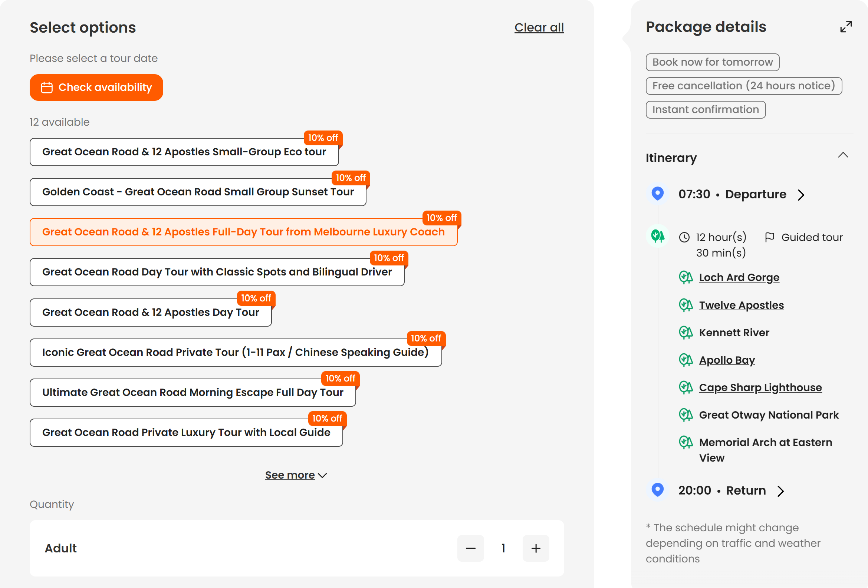Viewport: 868px width, 588px height.
Task: Click the clock icon next to duration
Action: point(684,237)
